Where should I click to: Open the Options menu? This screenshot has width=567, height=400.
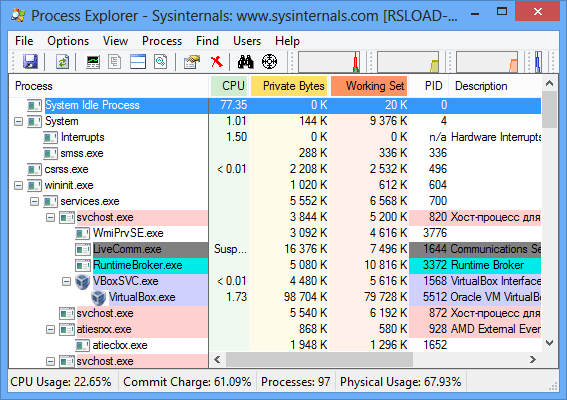point(68,41)
